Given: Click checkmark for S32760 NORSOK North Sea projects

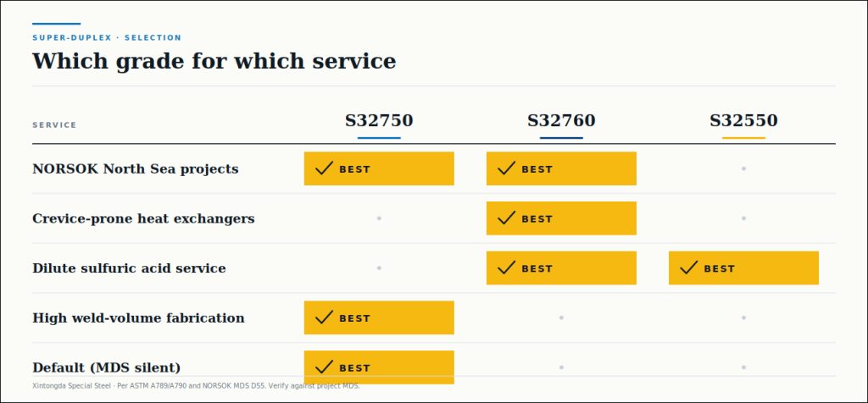Looking at the screenshot, I should tap(507, 168).
